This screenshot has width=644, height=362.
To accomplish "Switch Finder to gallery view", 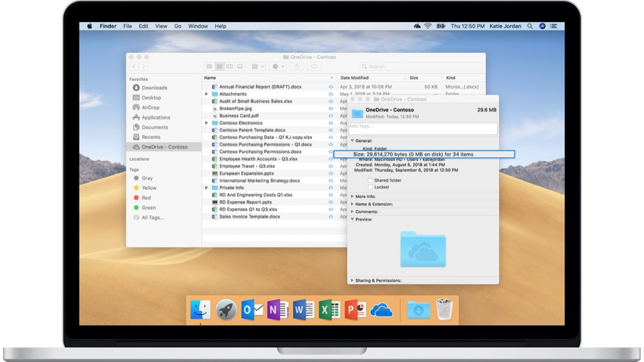I will 240,66.
